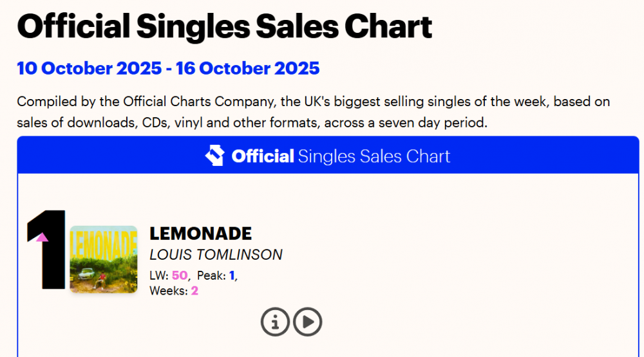Screen dimensions: 644x357
Task: Open the LEMONADE song title
Action: point(200,233)
